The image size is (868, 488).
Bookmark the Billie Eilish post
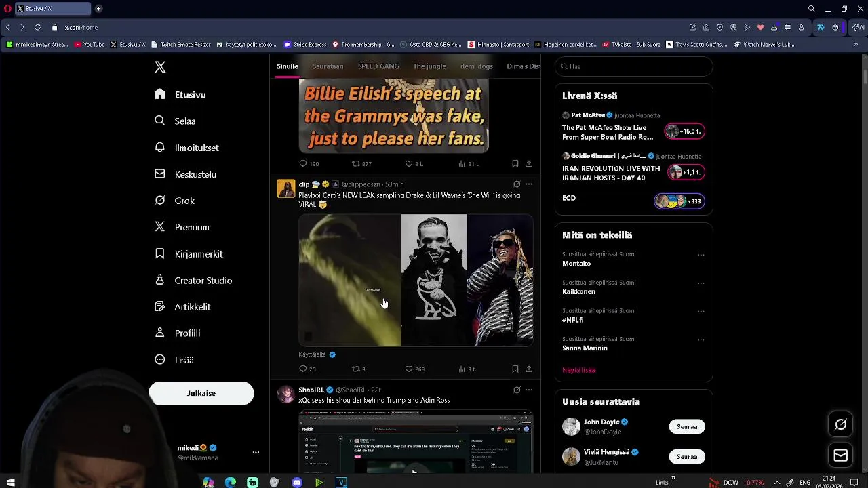[515, 163]
